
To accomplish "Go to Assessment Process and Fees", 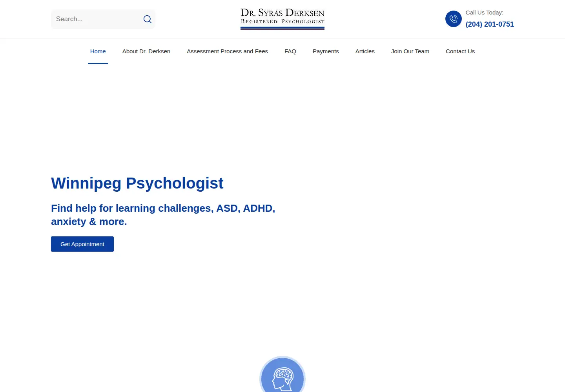I will (227, 51).
